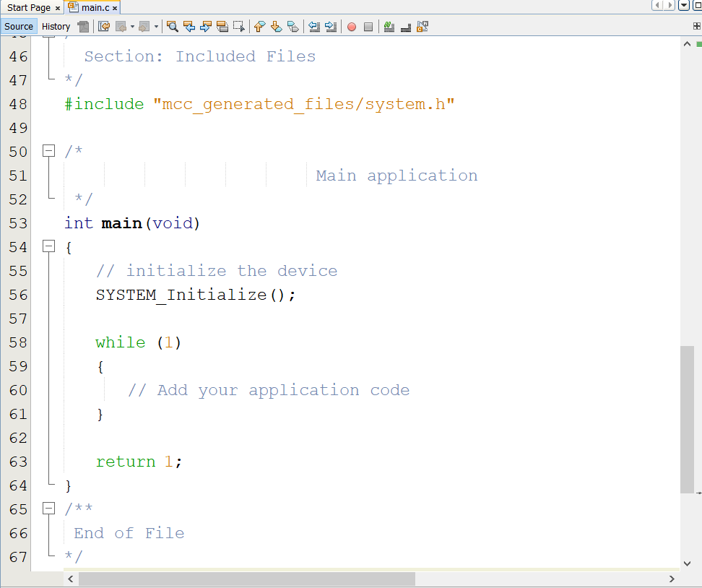Click the comment-out-lines icon
Screen dimensions: 702x588
[x=389, y=27]
